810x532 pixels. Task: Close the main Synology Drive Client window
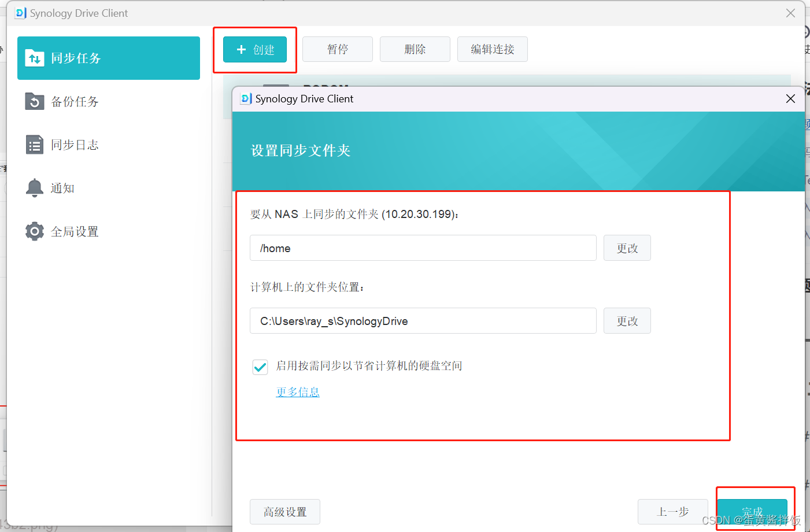click(x=790, y=13)
